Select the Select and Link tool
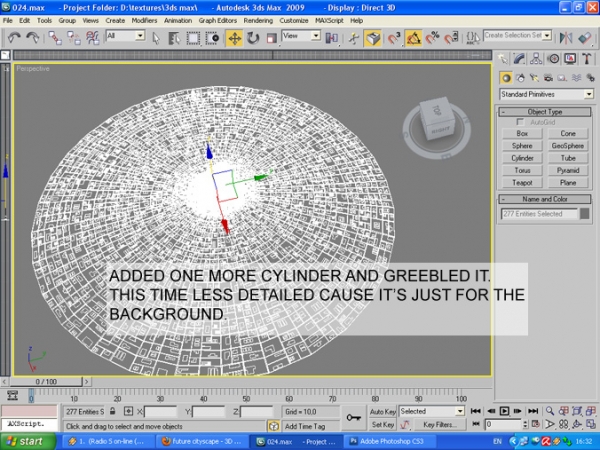Viewport: 600px width, 450px height. pyautogui.click(x=55, y=38)
